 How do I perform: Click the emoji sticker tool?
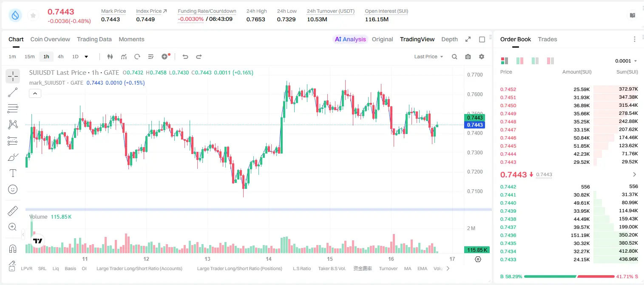(13, 189)
